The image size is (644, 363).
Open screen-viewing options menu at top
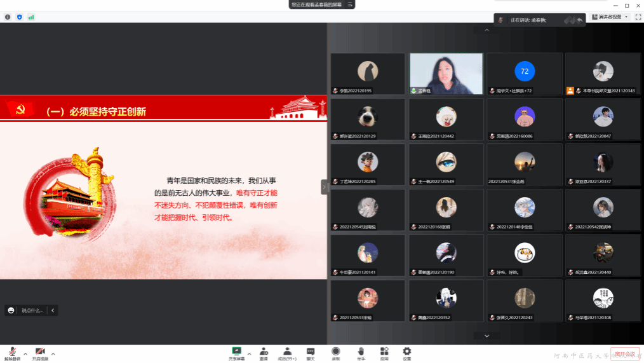coord(350,4)
